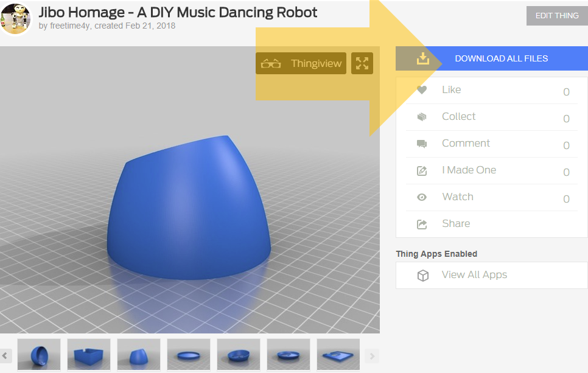Toggle Watch with the eye icon
The width and height of the screenshot is (588, 373).
pyautogui.click(x=422, y=197)
